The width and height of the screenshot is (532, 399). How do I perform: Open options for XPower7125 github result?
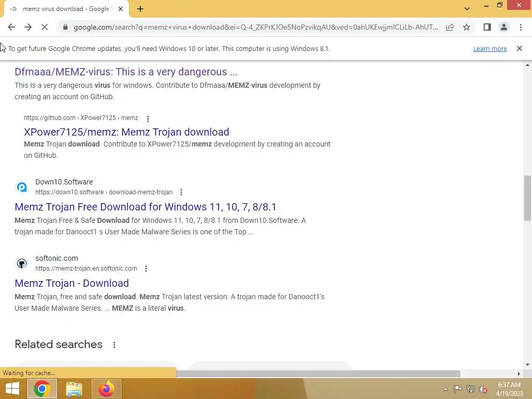pos(148,119)
